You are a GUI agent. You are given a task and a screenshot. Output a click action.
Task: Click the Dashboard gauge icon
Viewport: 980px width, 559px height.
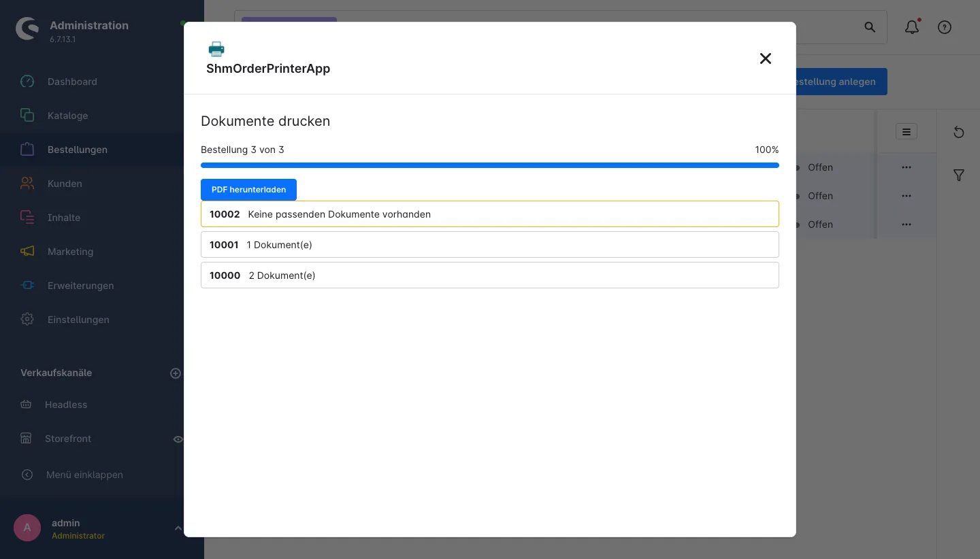coord(27,82)
